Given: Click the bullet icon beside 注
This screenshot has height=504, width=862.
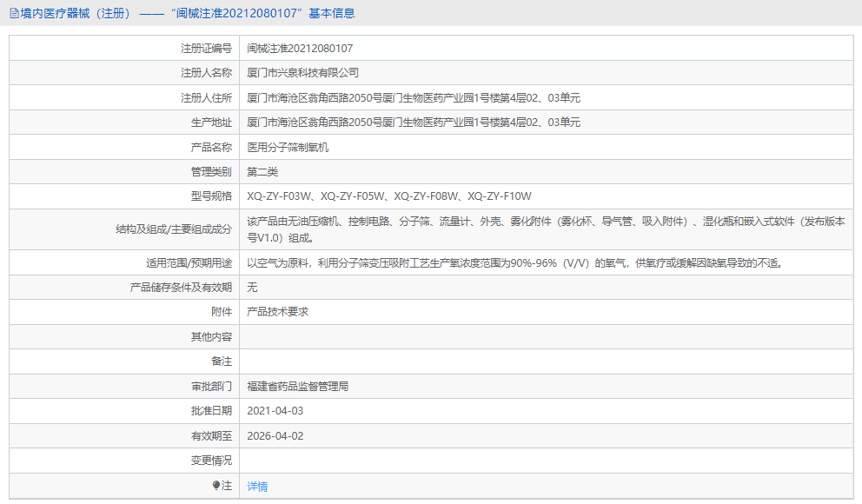Looking at the screenshot, I should click(x=216, y=485).
